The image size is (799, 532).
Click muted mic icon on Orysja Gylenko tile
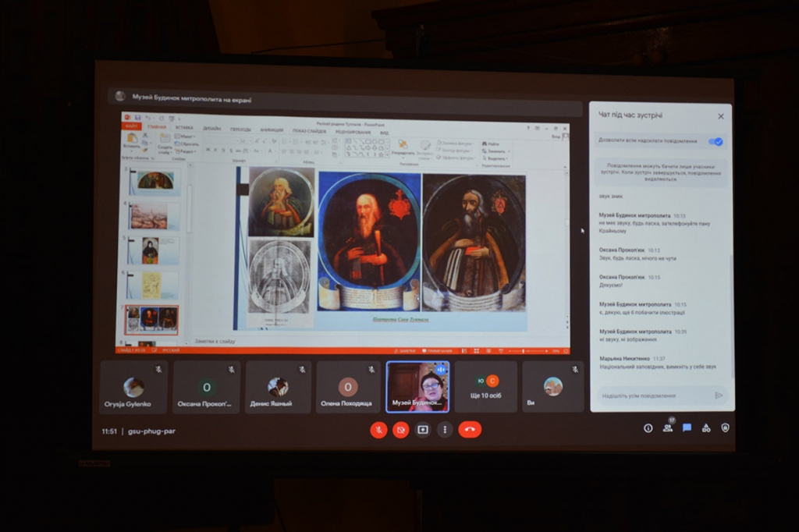click(x=158, y=370)
